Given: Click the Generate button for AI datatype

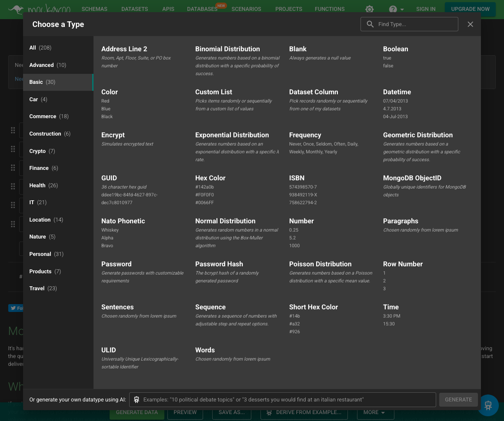Looking at the screenshot, I should click(x=458, y=400).
